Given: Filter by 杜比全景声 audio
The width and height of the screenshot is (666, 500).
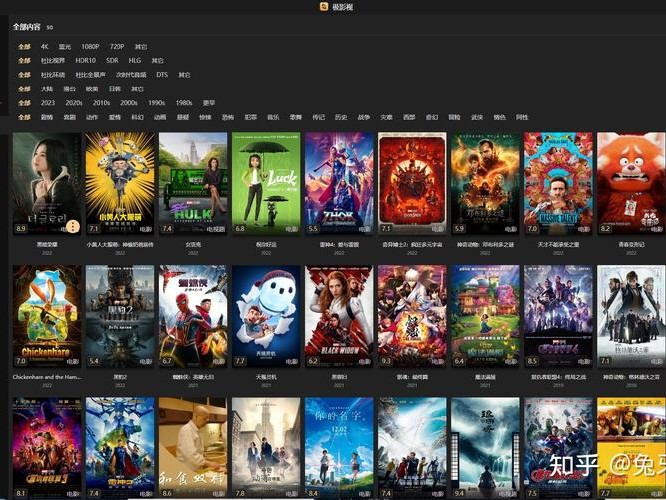Looking at the screenshot, I should pyautogui.click(x=90, y=75).
